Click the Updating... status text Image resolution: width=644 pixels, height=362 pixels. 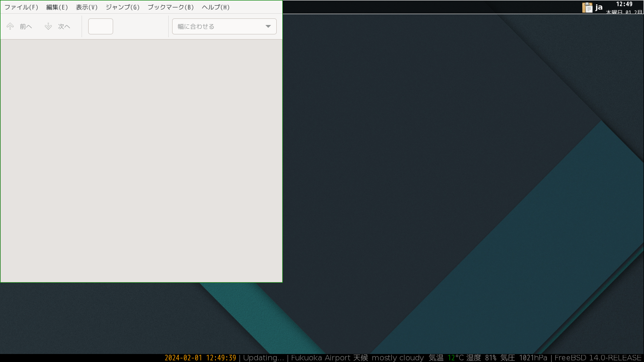tap(264, 358)
